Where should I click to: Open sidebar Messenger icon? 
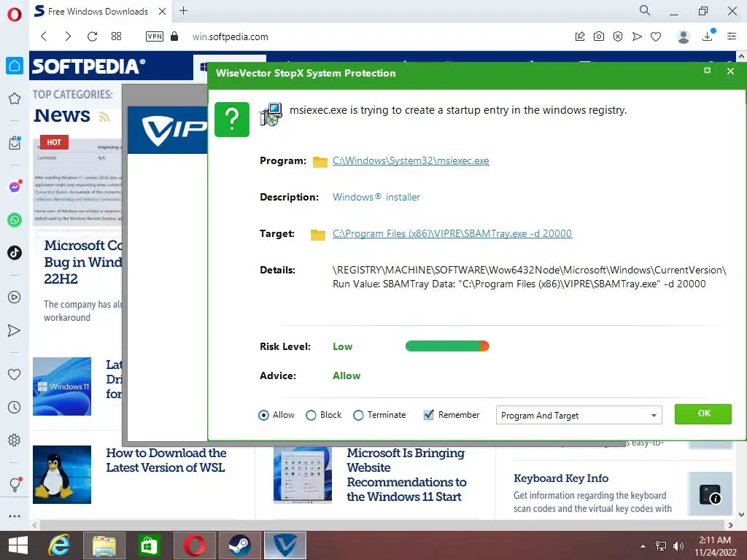coord(15,187)
